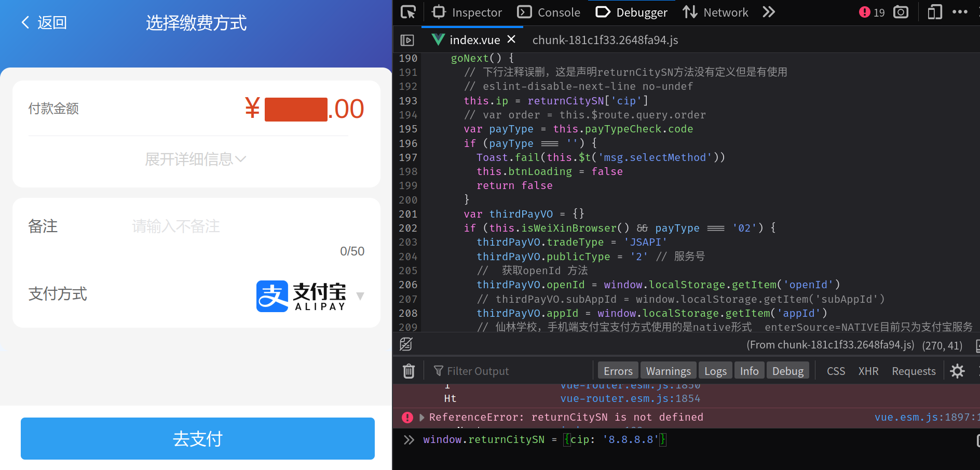Set a breakpoint on line 193

408,101
